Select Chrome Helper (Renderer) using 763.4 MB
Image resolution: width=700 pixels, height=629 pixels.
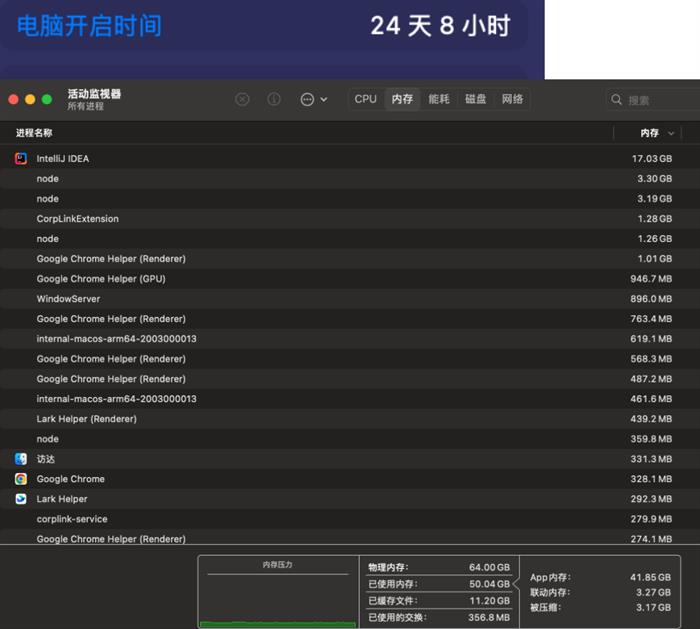350,319
